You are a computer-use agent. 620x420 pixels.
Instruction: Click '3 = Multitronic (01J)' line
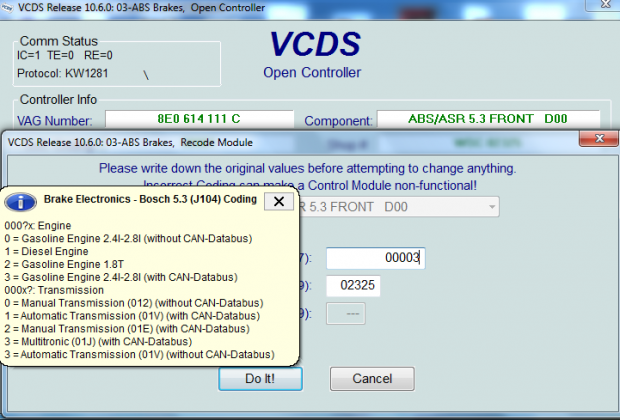tap(98, 342)
